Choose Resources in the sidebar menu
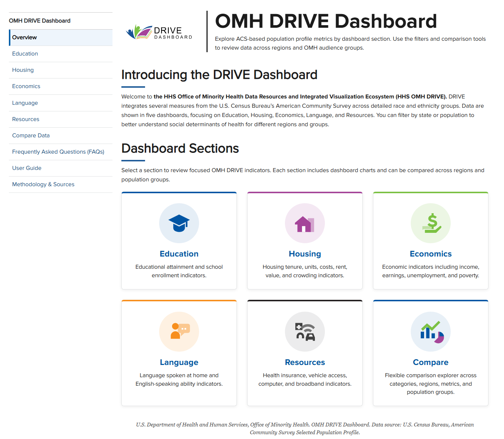This screenshot has width=504, height=439. [61, 119]
